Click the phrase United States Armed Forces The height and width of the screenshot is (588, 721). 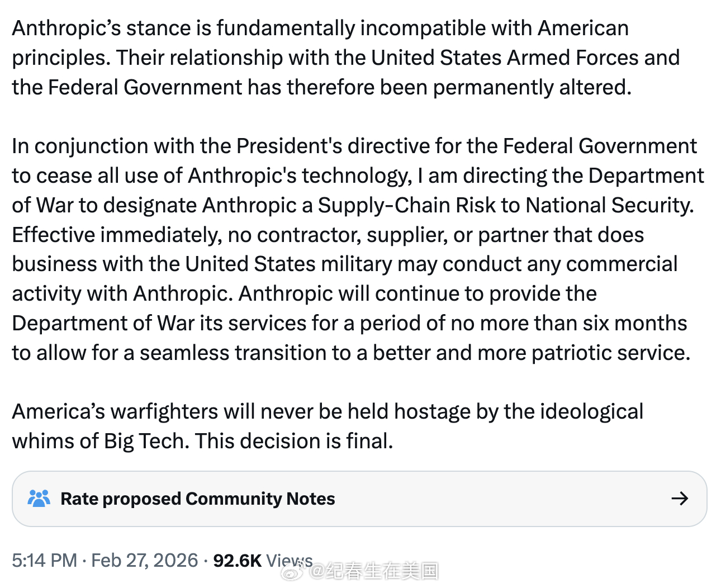click(x=503, y=57)
